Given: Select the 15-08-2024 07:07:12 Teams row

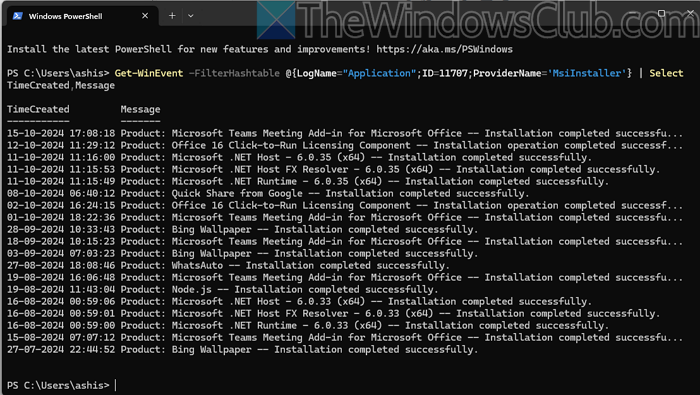Looking at the screenshot, I should tap(345, 338).
